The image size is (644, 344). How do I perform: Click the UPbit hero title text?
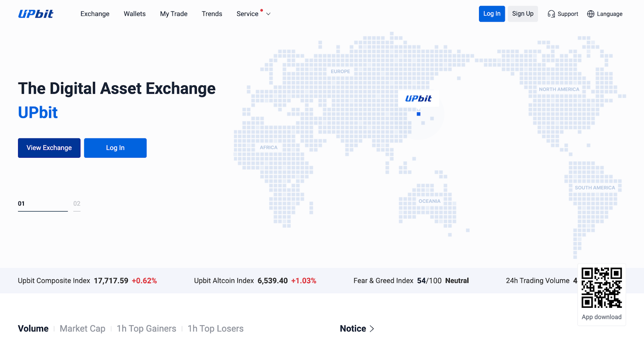pyautogui.click(x=38, y=113)
